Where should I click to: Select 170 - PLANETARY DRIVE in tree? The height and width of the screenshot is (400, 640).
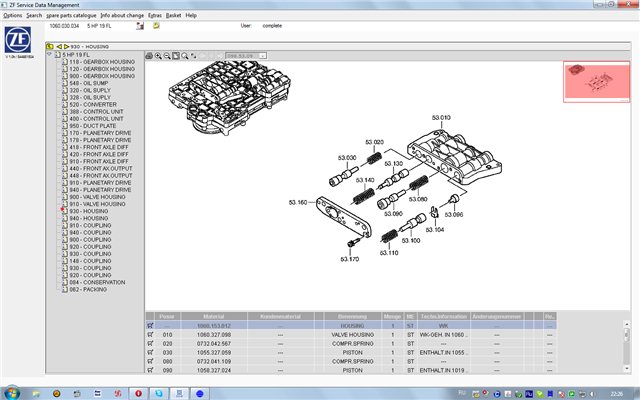point(100,133)
